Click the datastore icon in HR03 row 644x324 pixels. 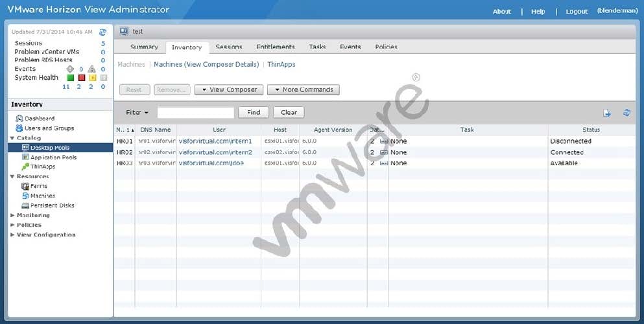coord(384,163)
